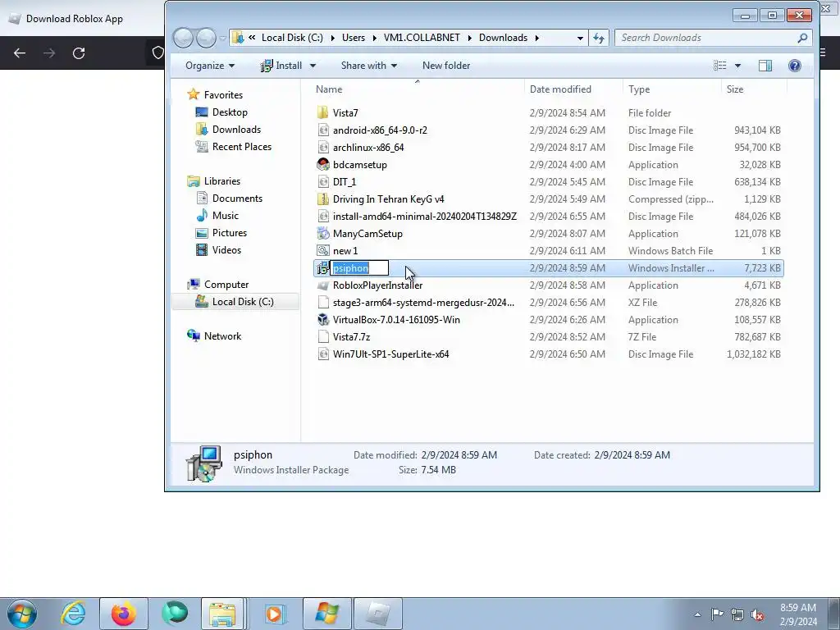Select the Win7Ult-SP1-SuperLite-x64 file

pos(390,354)
